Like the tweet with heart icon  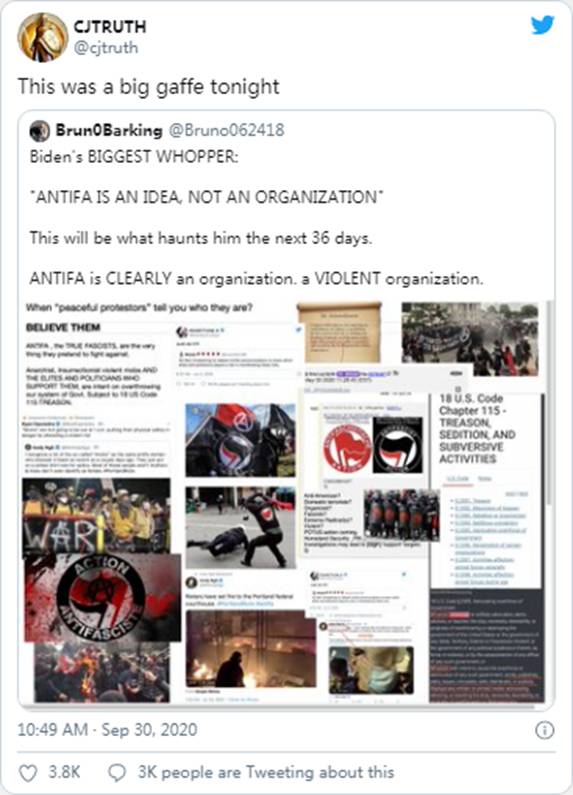click(x=28, y=773)
